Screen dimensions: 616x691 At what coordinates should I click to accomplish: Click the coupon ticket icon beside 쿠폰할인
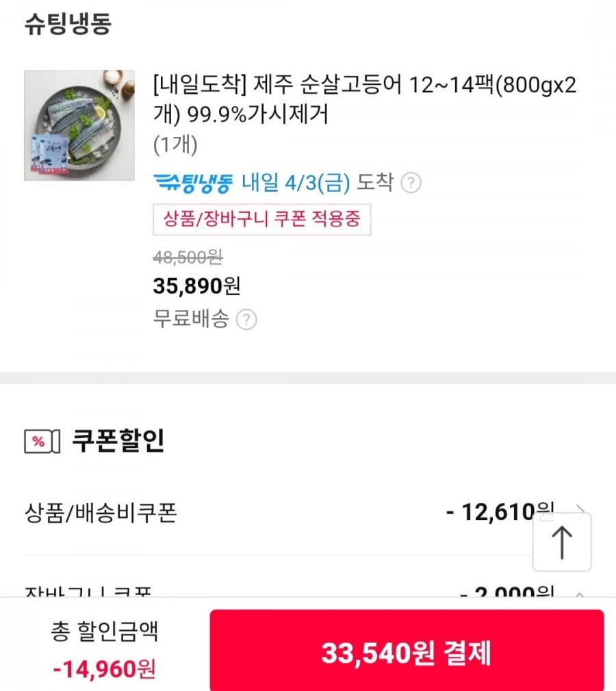[42, 442]
